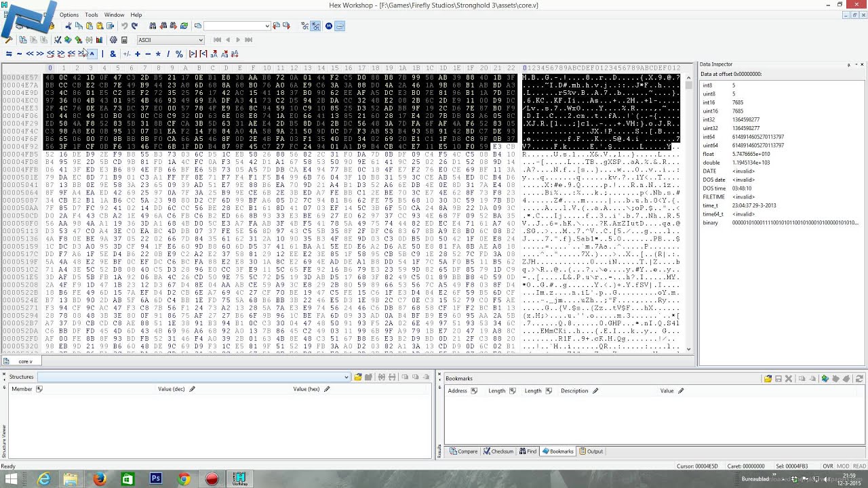Select the core.v document tab
Viewport: 868px width, 488px height.
pos(21,361)
